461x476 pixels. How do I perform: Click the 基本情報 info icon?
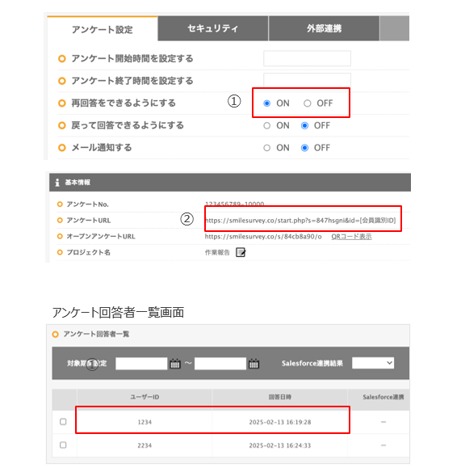click(57, 183)
